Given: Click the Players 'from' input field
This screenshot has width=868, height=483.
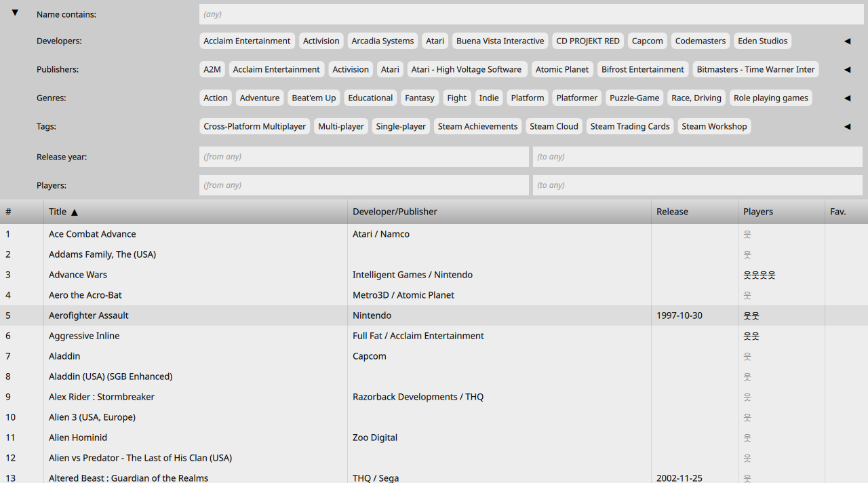Looking at the screenshot, I should pos(364,185).
